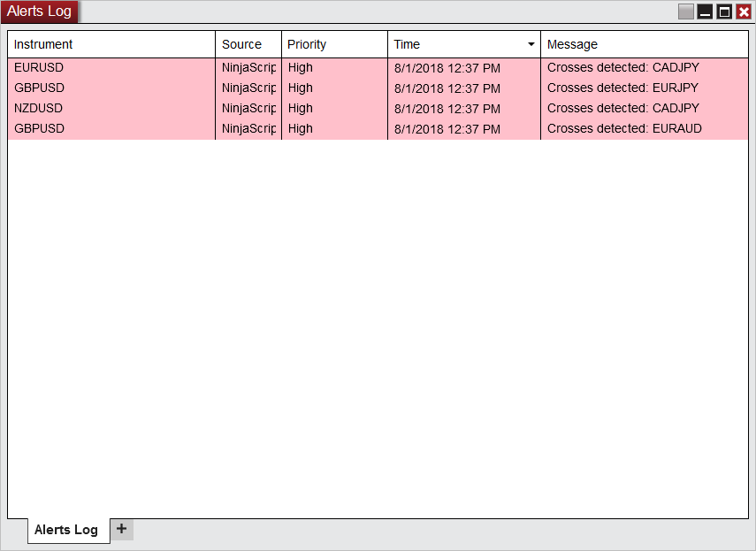Click High priority in NZDUSD row
This screenshot has width=756, height=551.
[x=301, y=109]
